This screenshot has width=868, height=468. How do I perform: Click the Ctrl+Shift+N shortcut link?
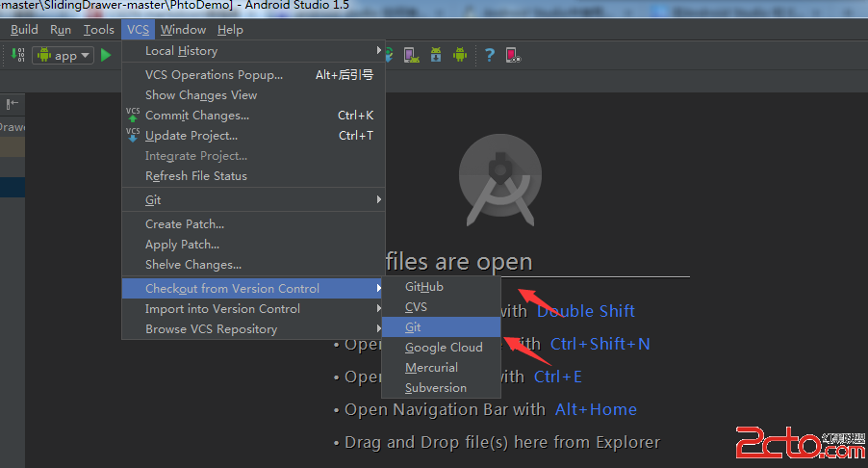600,344
